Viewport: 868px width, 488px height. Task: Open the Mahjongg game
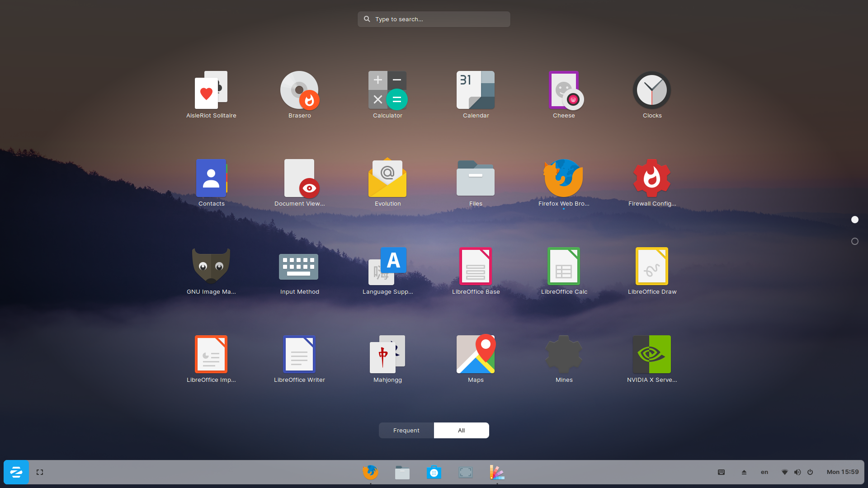387,359
